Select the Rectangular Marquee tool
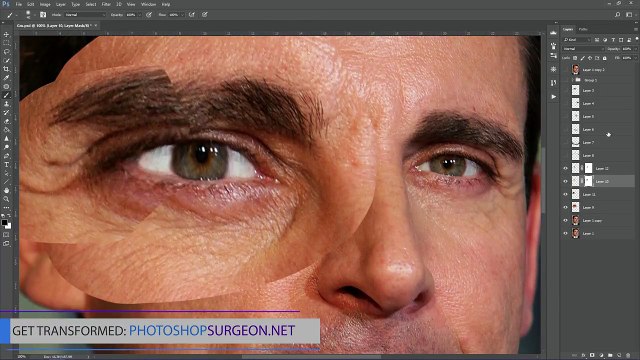 [x=7, y=43]
